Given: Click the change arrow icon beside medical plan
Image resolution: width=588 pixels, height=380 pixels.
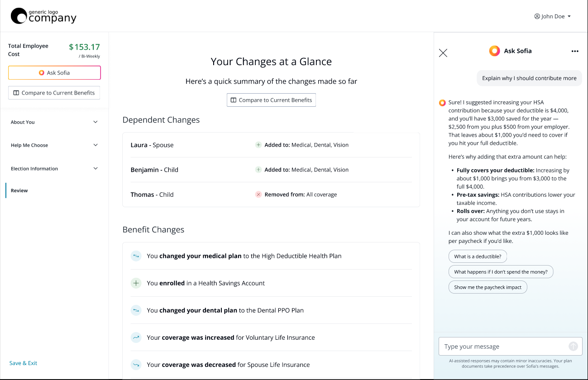Looking at the screenshot, I should (136, 256).
